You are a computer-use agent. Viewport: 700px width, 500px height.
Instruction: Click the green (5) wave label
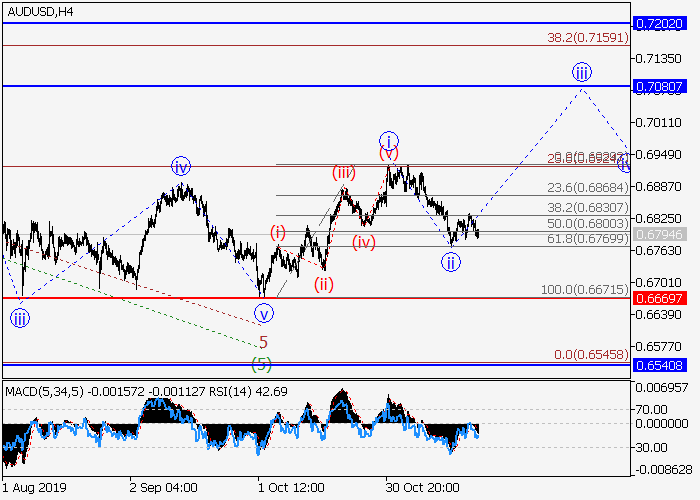point(262,361)
